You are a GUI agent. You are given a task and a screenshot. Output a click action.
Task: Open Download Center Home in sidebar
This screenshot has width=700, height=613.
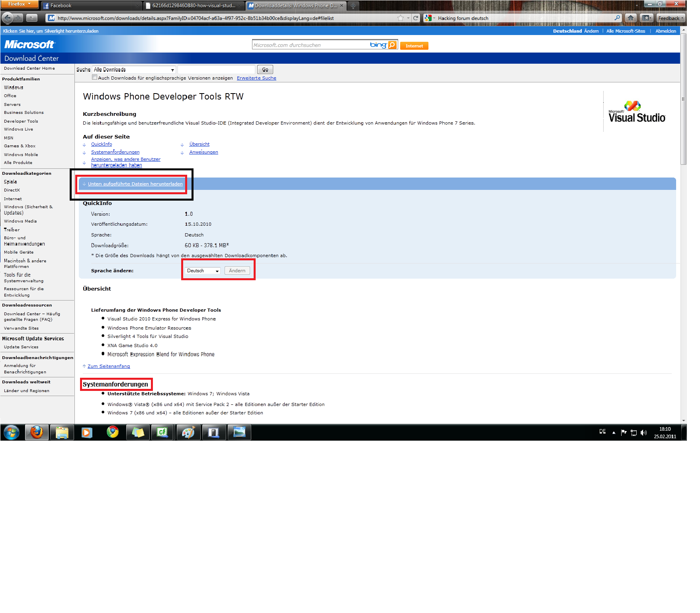pyautogui.click(x=29, y=68)
